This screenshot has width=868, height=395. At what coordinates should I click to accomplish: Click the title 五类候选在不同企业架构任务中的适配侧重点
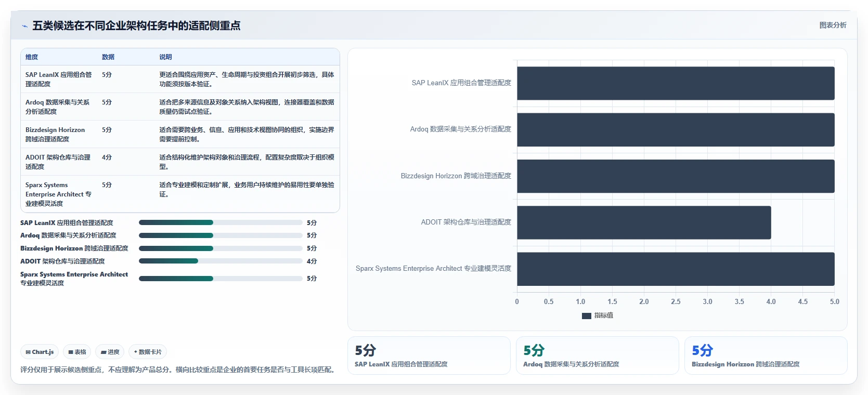[x=136, y=25]
